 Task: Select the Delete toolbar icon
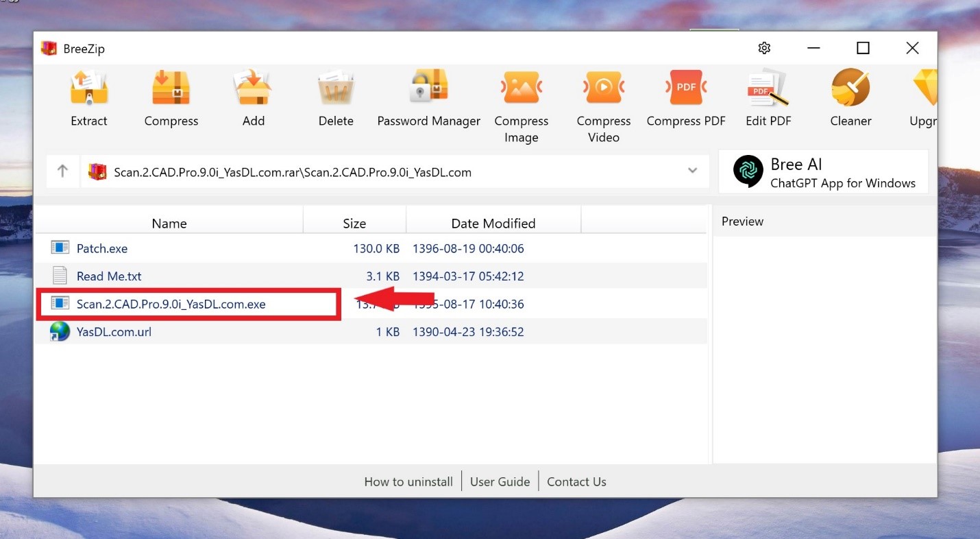tap(336, 87)
